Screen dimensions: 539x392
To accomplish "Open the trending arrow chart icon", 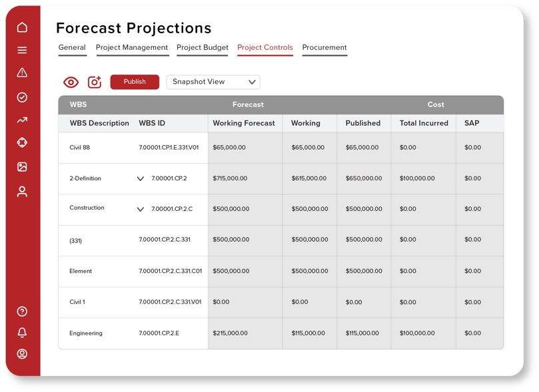I will click(22, 120).
